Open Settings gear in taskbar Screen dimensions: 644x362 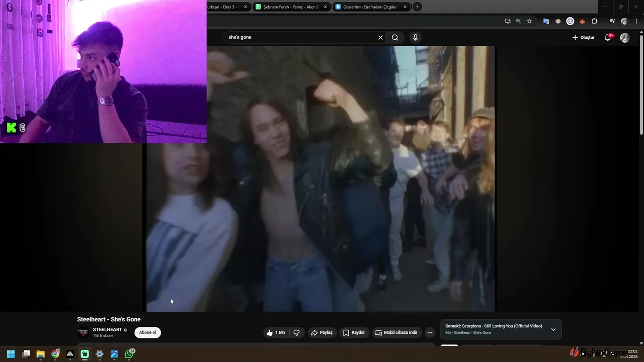pyautogui.click(x=100, y=354)
